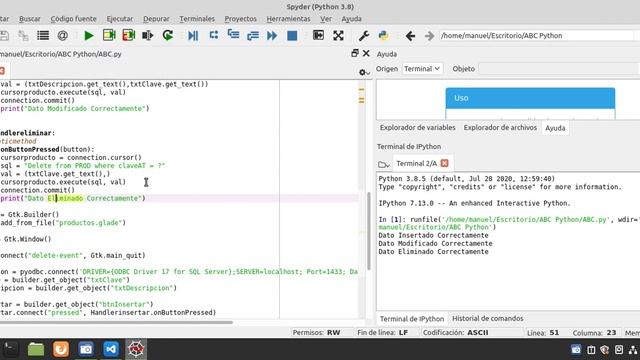
Task: Open screenshot camera app in taskbar
Action: [86, 349]
